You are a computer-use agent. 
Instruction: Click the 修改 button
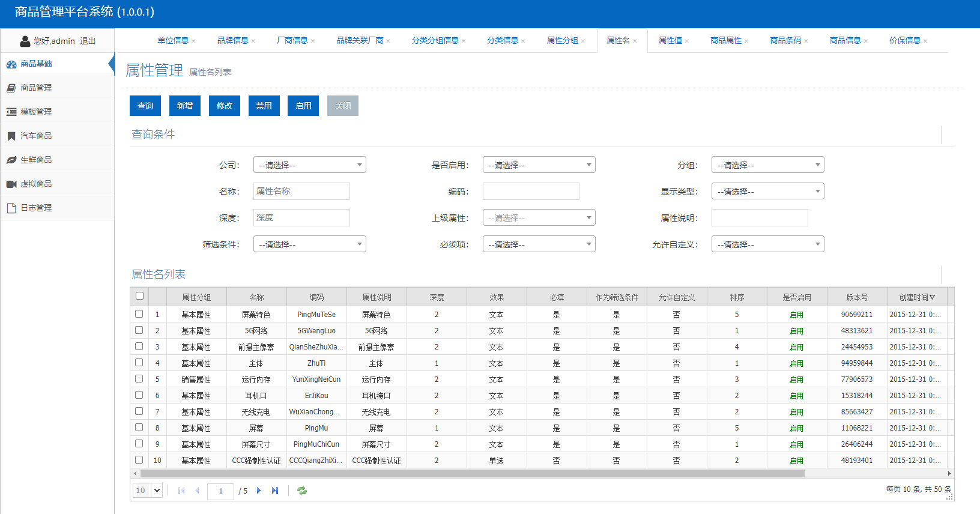pos(225,106)
